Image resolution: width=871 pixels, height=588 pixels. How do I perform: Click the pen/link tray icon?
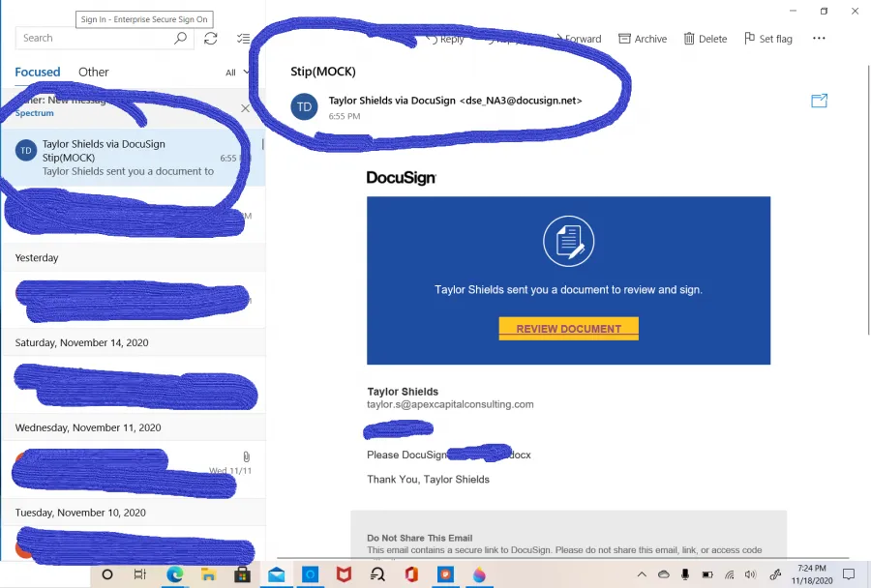tap(775, 574)
